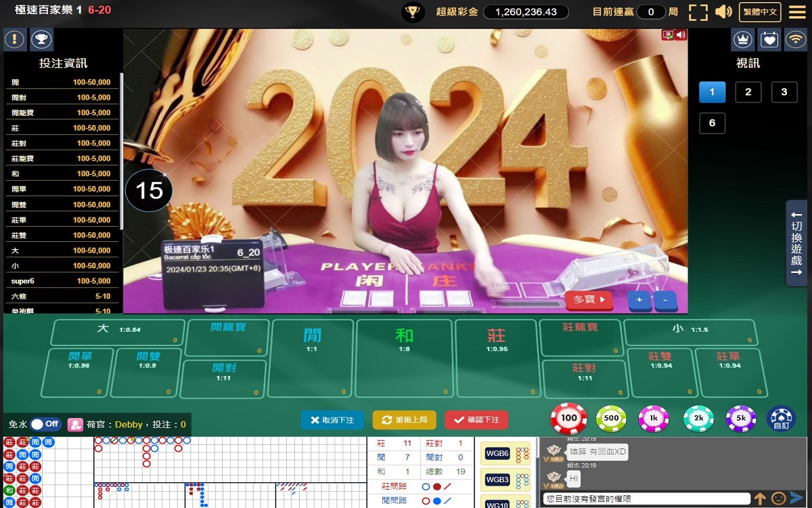Click the betting info list scrollbar

coord(121,151)
